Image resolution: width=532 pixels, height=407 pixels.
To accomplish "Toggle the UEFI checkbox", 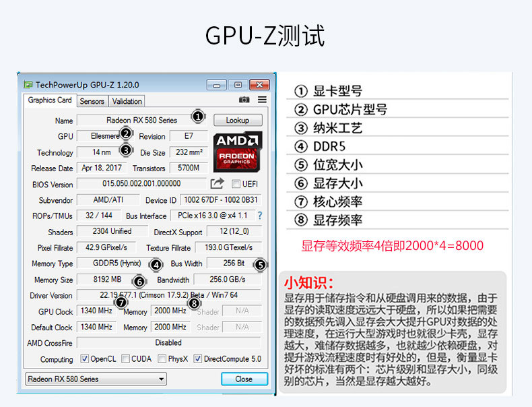I will pos(236,184).
